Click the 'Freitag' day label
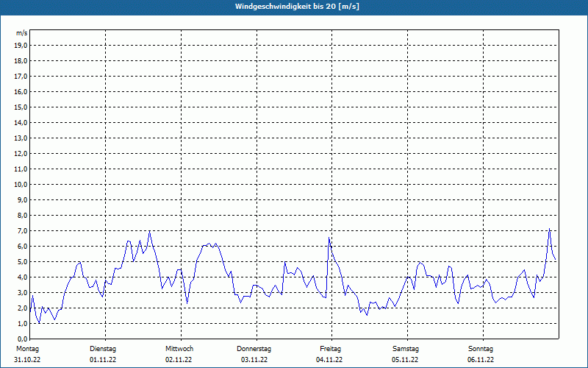The image size is (588, 368). (x=330, y=349)
